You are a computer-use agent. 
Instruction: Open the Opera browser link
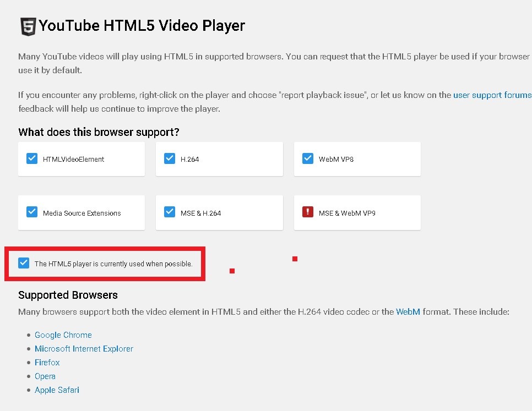click(45, 376)
